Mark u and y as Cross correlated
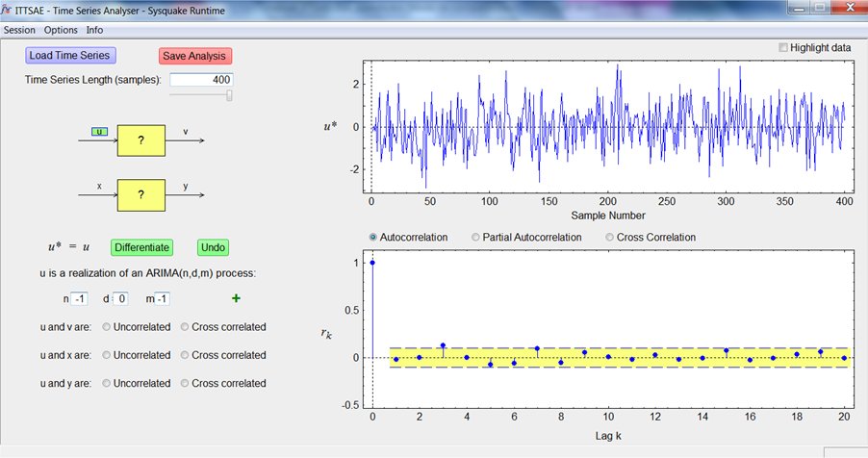This screenshot has height=458, width=868. point(185,383)
